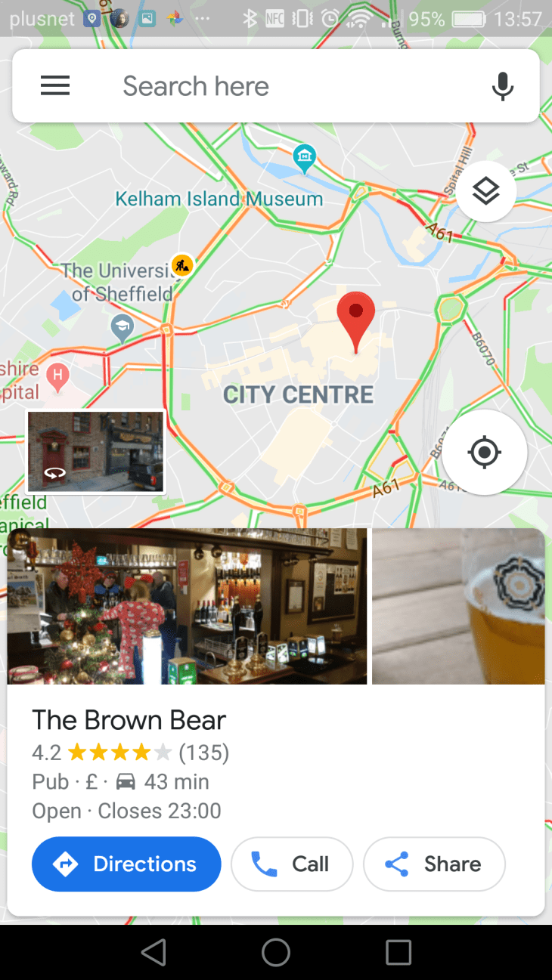Viewport: 552px width, 980px height.
Task: Tap the microphone voice search icon
Action: (503, 86)
